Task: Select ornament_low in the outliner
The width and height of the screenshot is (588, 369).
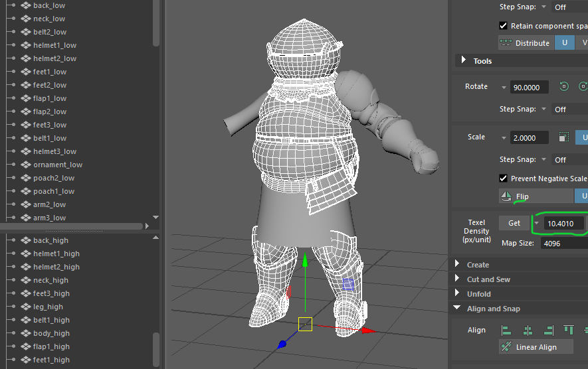Action: click(x=58, y=165)
